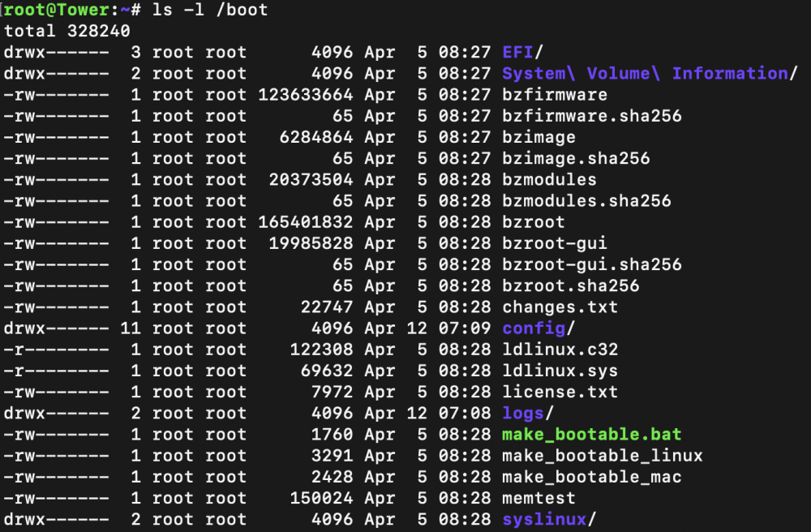This screenshot has width=811, height=532.
Task: Click the file size 69632
Action: pyautogui.click(x=327, y=370)
